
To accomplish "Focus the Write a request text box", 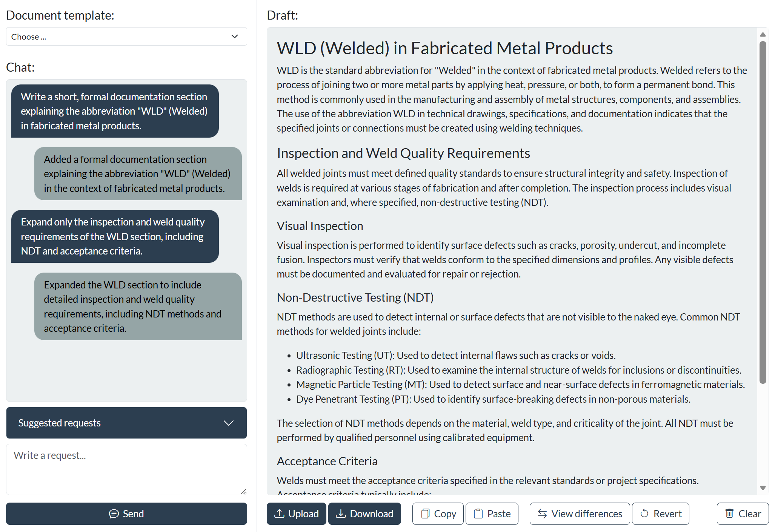I will coord(126,469).
